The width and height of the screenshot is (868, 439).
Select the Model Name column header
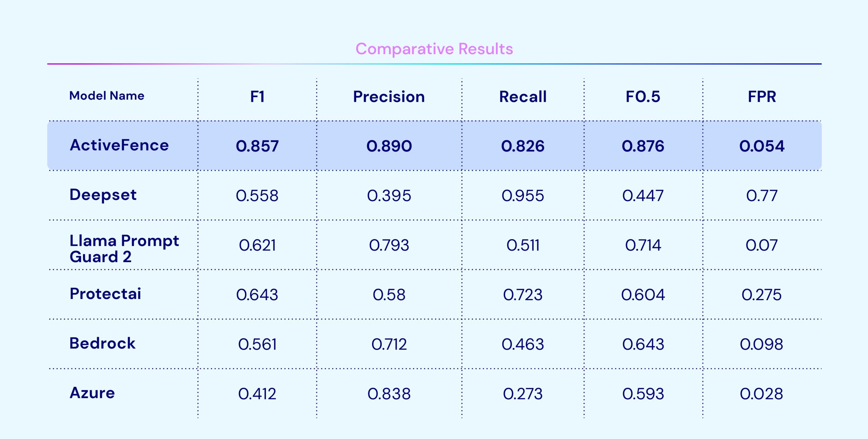pos(107,96)
